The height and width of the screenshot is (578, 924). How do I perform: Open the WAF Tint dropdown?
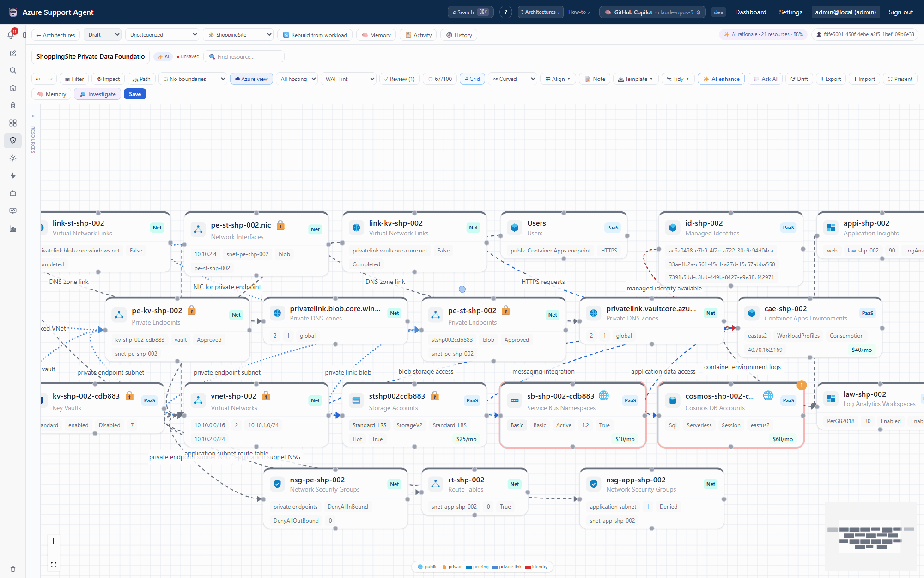click(x=349, y=79)
